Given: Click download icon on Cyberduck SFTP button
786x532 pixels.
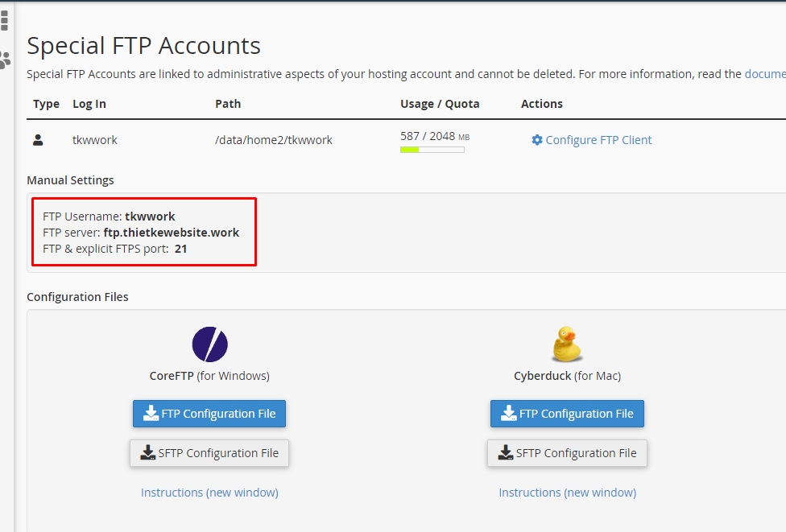Looking at the screenshot, I should coord(505,453).
